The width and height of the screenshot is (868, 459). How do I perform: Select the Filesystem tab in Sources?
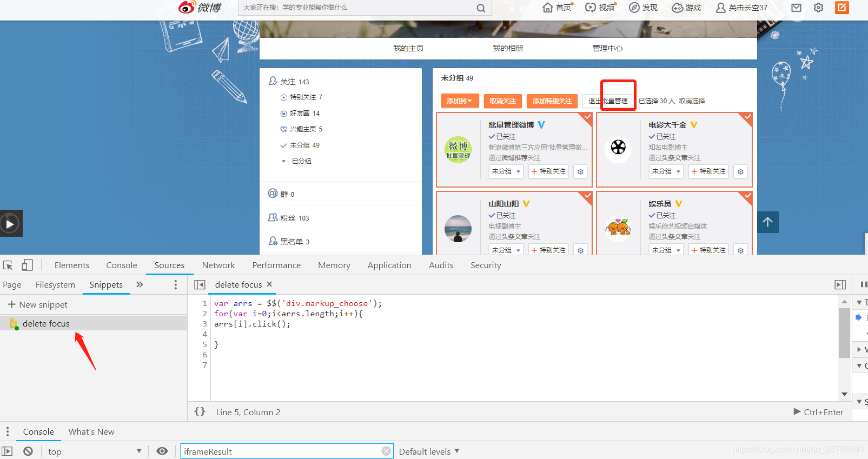(x=55, y=284)
